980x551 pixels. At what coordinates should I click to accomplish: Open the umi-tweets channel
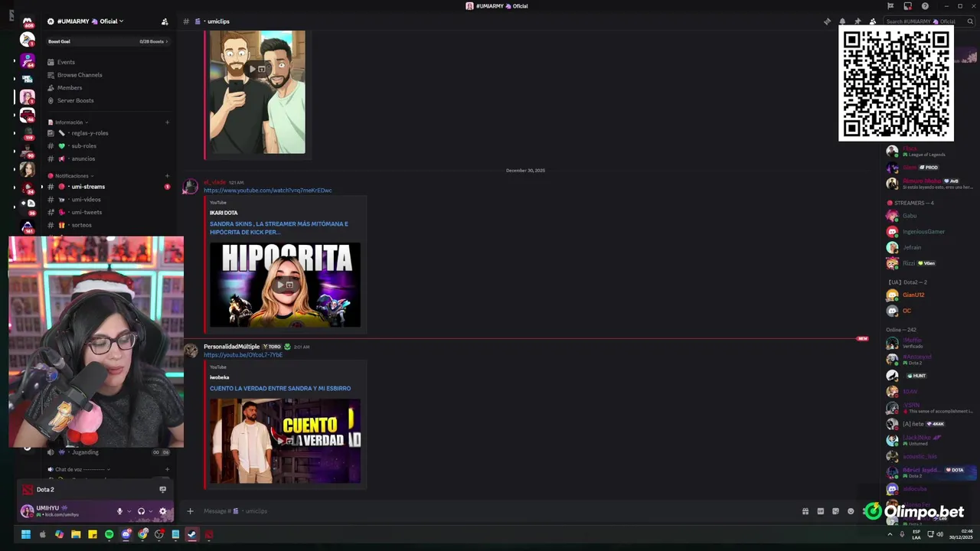tap(87, 213)
